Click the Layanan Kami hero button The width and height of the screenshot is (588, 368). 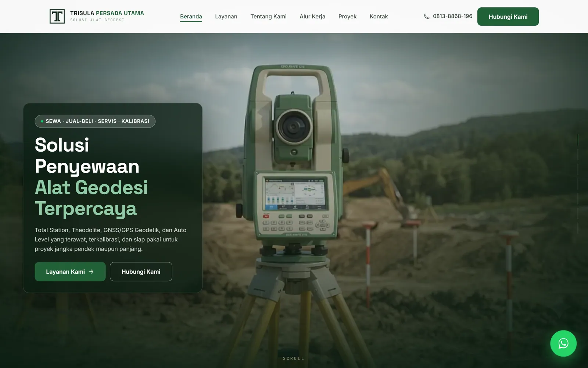[70, 272]
